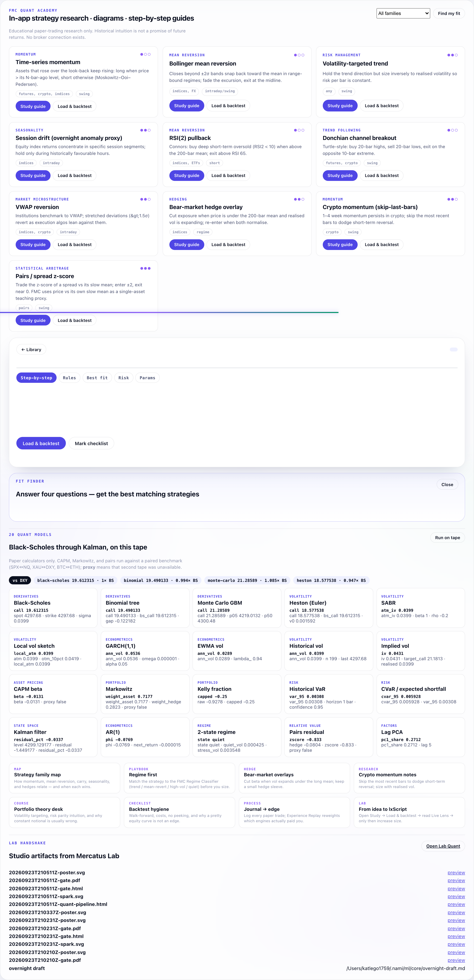Load & backtest Bollinger mean reversion

(x=228, y=106)
